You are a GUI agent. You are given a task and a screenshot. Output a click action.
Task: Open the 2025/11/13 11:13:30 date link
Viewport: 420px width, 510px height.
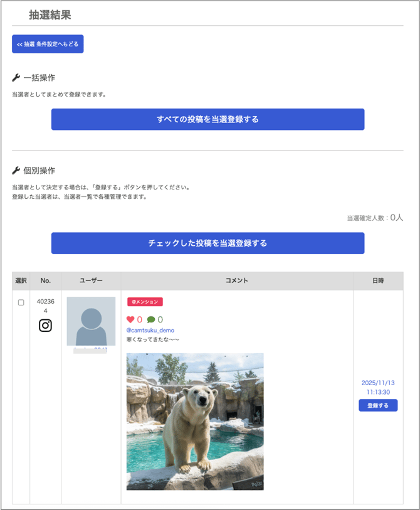pos(378,388)
